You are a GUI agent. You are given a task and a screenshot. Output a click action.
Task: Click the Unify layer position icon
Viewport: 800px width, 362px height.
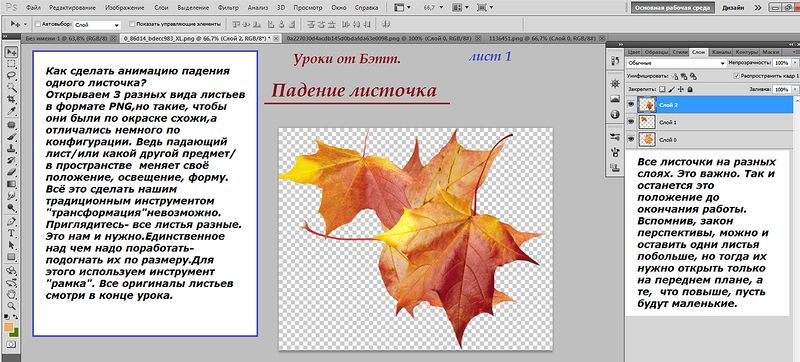(675, 75)
